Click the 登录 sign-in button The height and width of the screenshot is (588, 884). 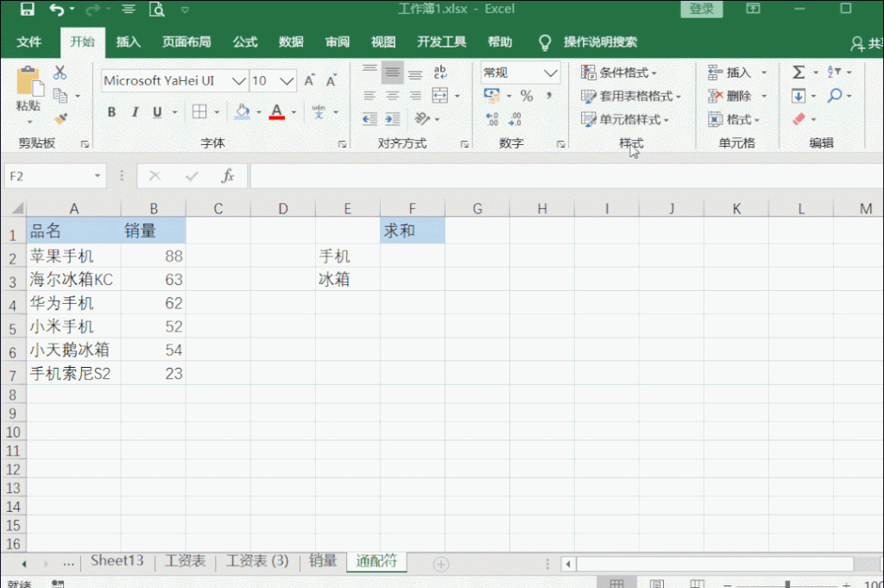(701, 9)
